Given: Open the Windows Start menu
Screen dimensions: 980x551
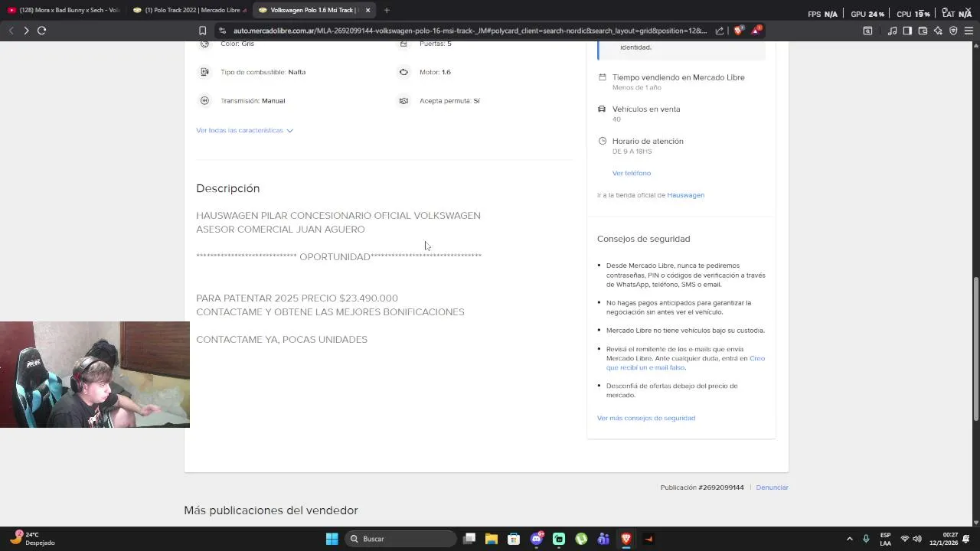Looking at the screenshot, I should tap(332, 539).
